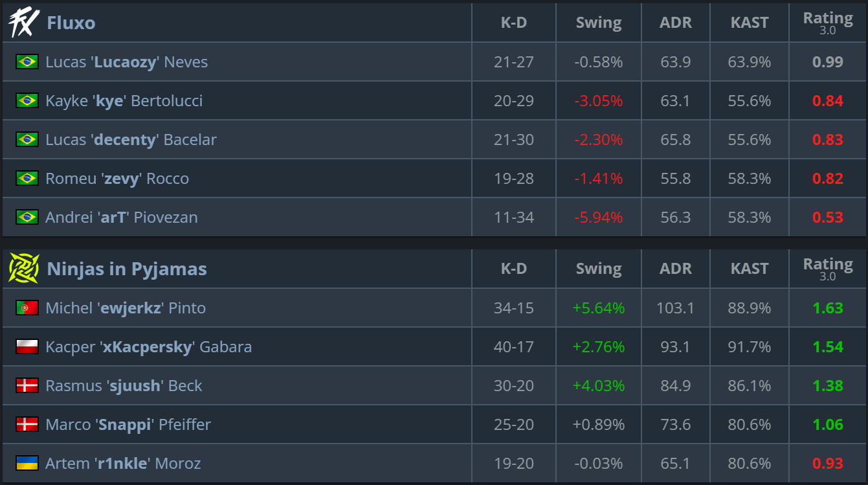The width and height of the screenshot is (868, 485).
Task: Sort Ninjas in Pyjamas table by ADR
Action: point(676,269)
